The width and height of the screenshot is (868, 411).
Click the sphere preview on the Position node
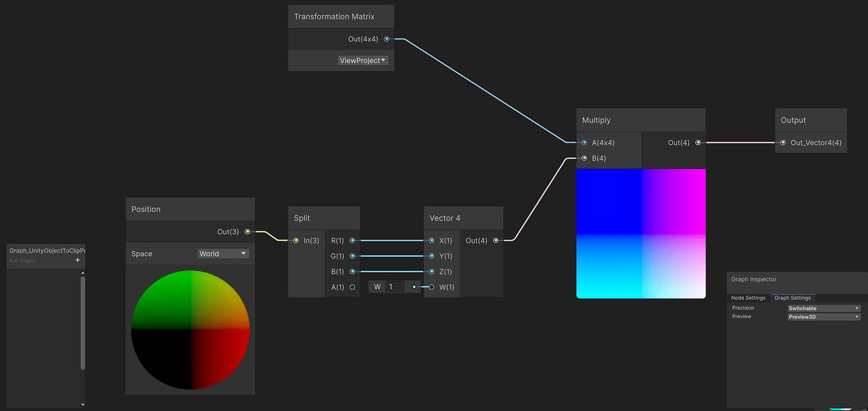coord(190,329)
